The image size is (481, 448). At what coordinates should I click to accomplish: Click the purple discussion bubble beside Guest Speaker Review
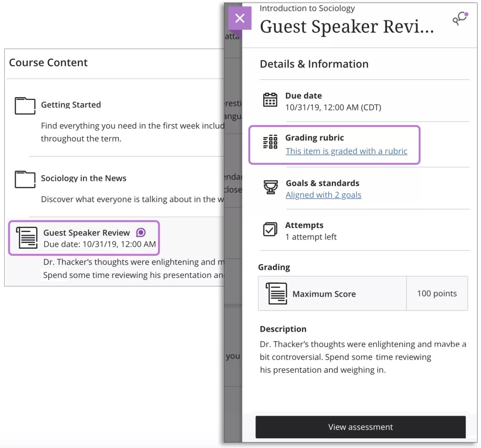pos(141,233)
